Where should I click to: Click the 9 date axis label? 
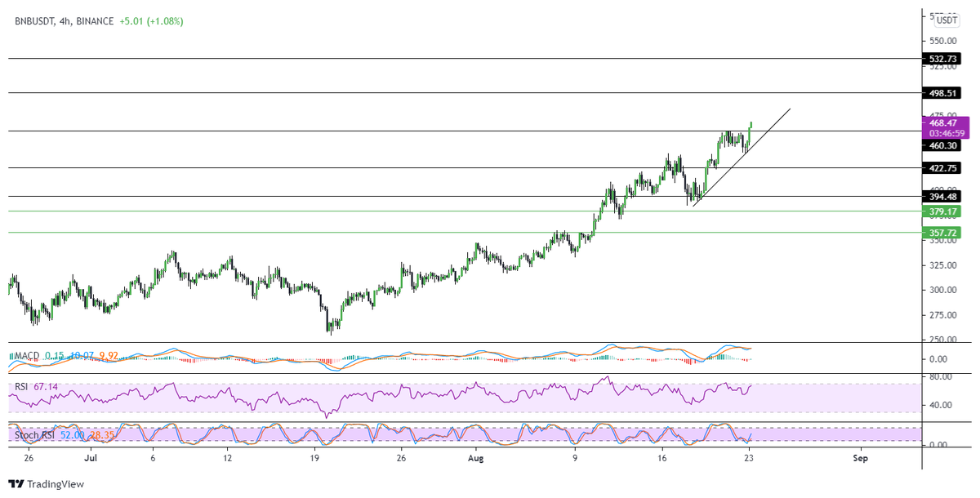coord(575,459)
